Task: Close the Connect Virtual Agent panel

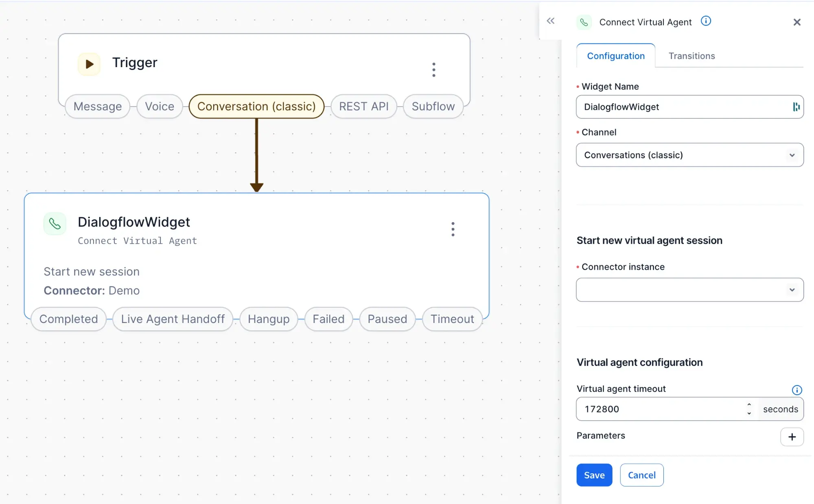Action: (797, 22)
